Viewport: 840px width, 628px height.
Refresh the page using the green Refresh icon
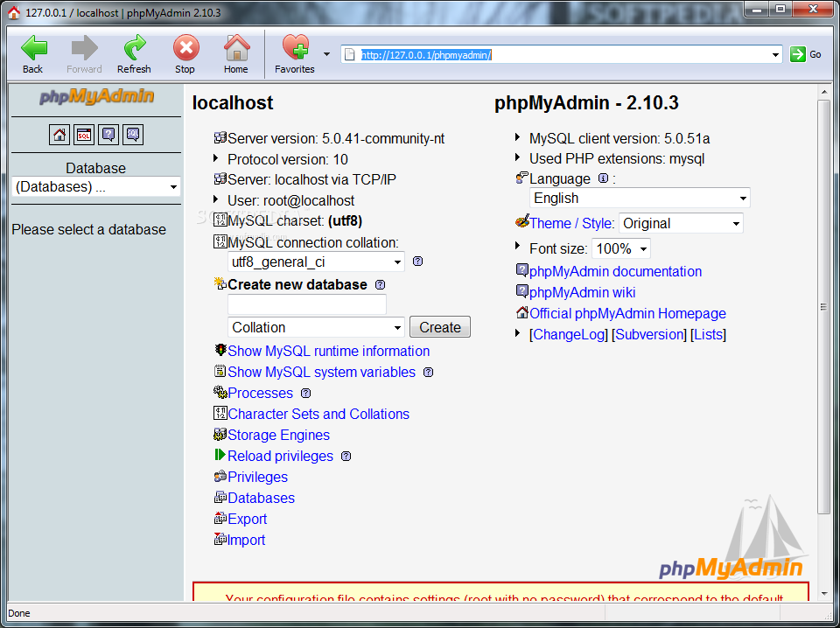(134, 54)
